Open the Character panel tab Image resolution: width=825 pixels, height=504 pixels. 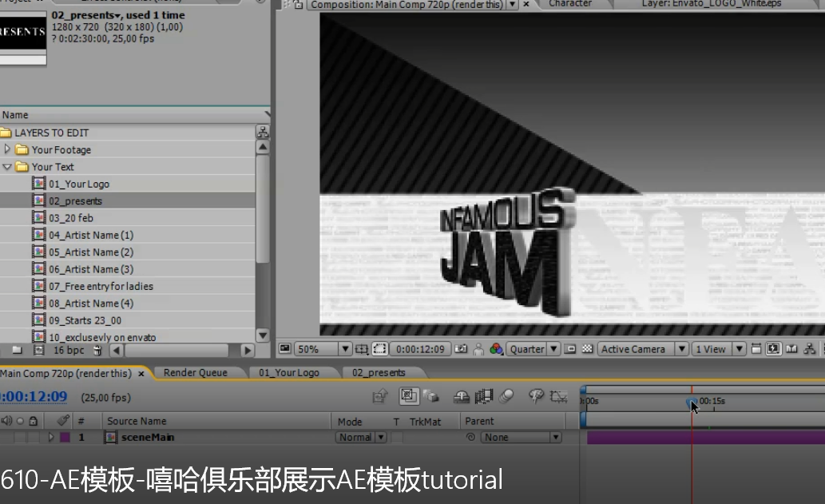pos(570,4)
